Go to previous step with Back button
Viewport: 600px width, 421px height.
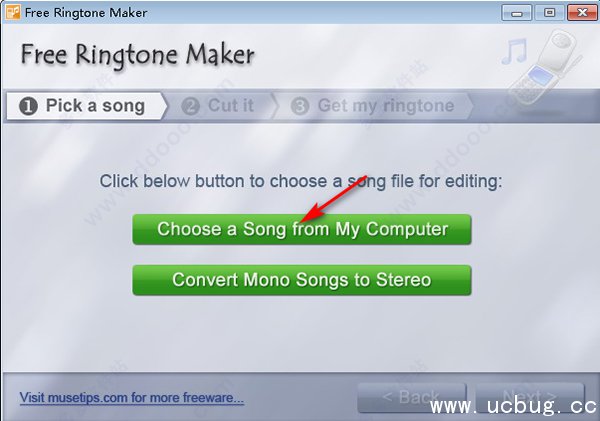(x=412, y=397)
